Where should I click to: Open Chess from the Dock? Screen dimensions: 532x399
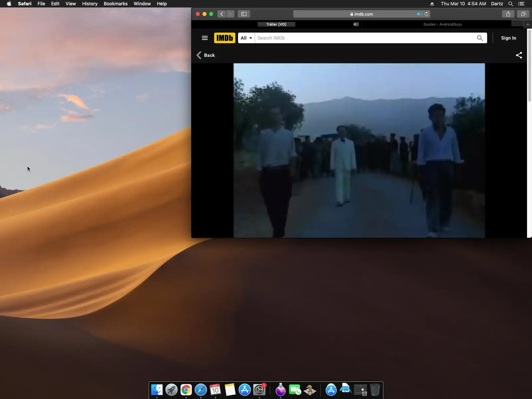click(x=310, y=390)
